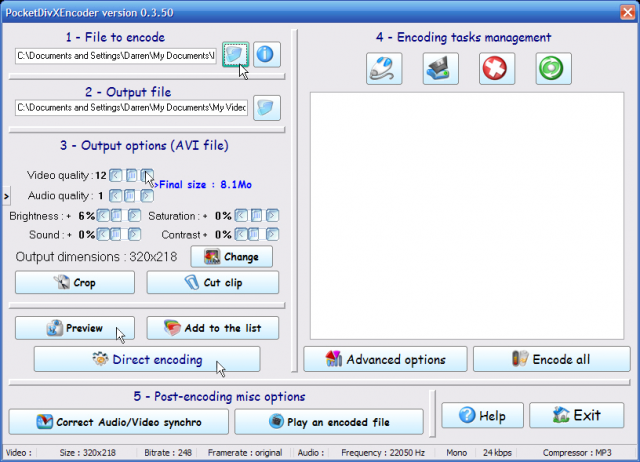Click '24 kbps' in status bar
640x462 pixels.
click(497, 453)
